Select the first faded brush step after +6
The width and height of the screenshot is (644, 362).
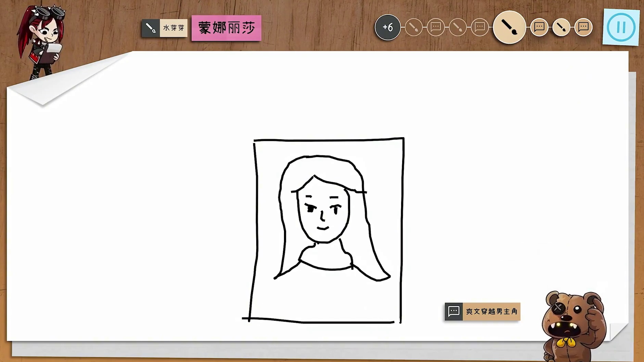coord(413,27)
